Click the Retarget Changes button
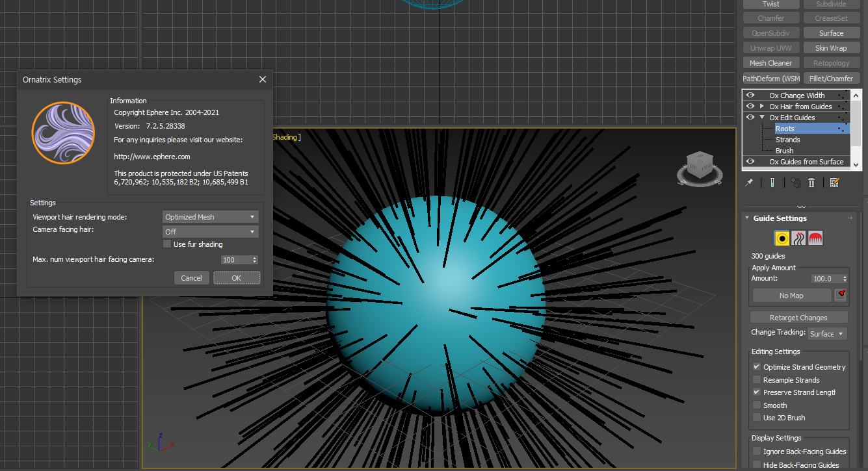 798,318
